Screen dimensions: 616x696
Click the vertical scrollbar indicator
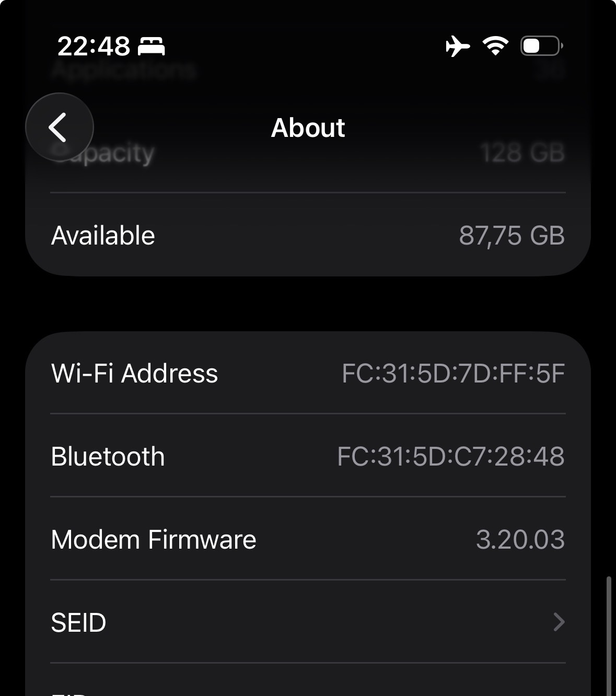click(608, 635)
